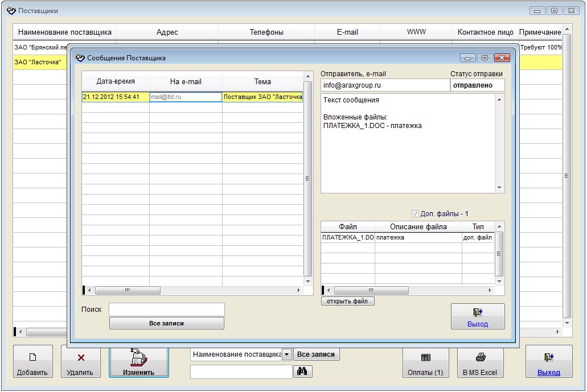
Task: Click the Удалить red cross button
Action: [x=81, y=361]
